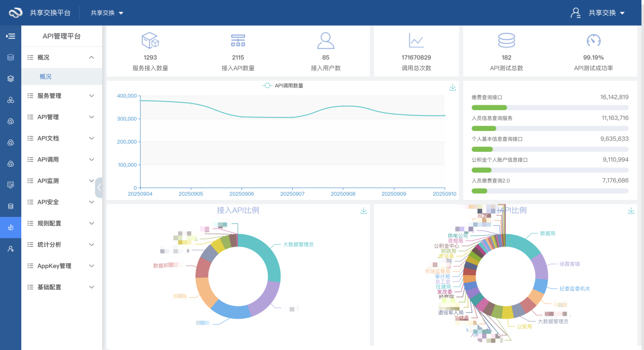Open the user settings icon at bottom of left rail
The width and height of the screenshot is (644, 350).
tap(11, 249)
